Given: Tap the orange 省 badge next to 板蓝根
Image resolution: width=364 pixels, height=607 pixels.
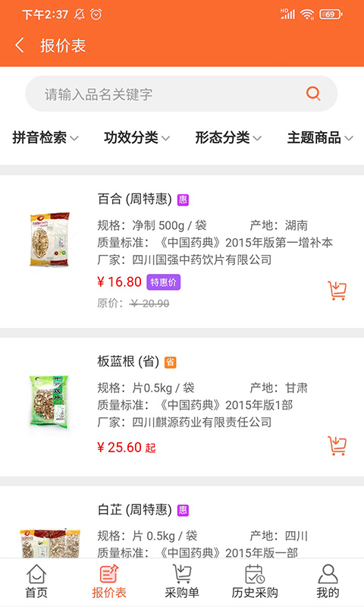Looking at the screenshot, I should click(x=171, y=363).
